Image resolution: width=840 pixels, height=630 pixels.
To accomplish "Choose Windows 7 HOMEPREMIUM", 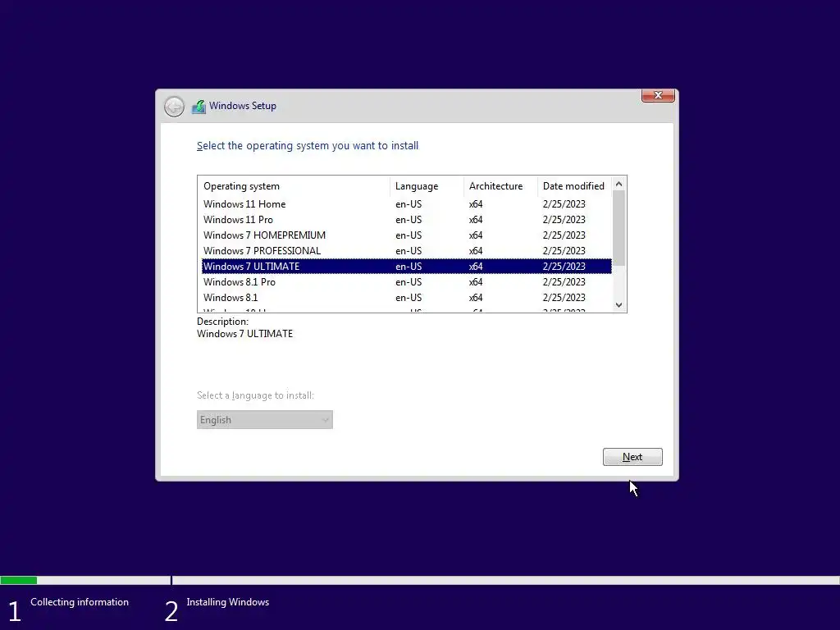I will point(407,235).
